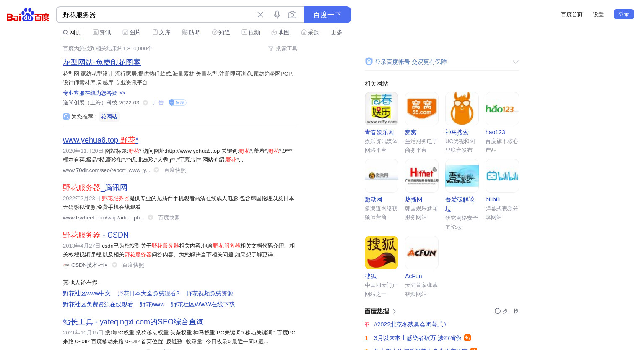This screenshot has height=350, width=644.
Task: Open the 地图 tab
Action: point(280,32)
